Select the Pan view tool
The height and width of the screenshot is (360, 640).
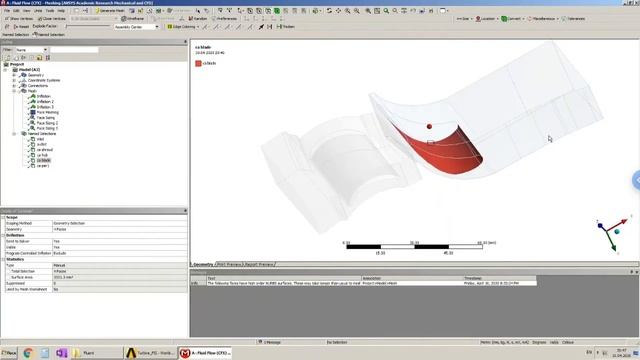point(338,11)
